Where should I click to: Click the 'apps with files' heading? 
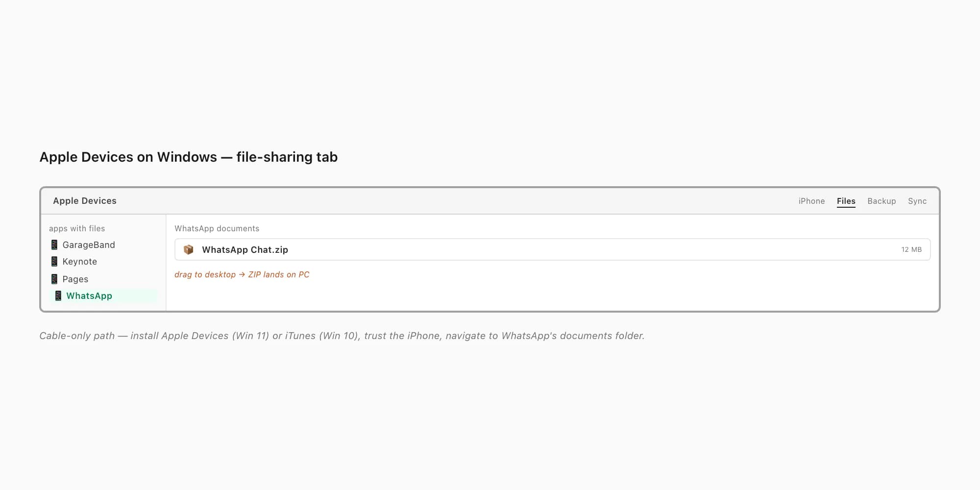pyautogui.click(x=77, y=228)
